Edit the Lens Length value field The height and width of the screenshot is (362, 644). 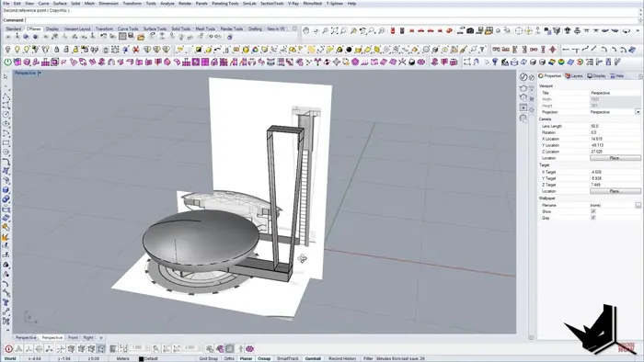click(x=615, y=126)
